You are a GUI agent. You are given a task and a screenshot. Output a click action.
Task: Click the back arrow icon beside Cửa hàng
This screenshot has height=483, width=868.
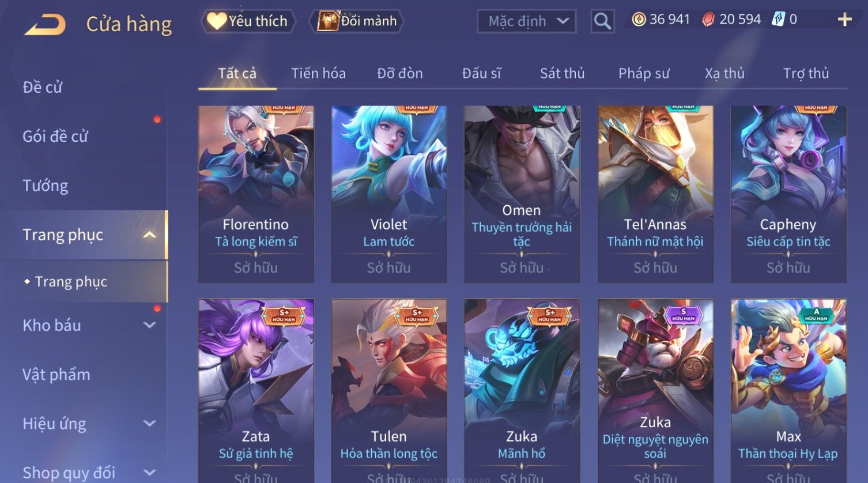(45, 24)
